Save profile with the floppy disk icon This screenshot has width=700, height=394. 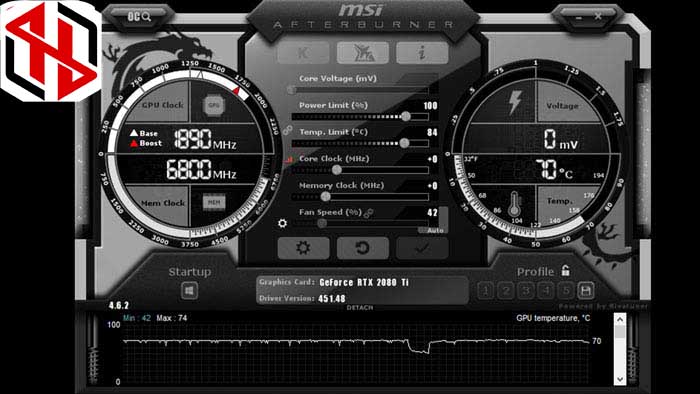click(x=586, y=291)
